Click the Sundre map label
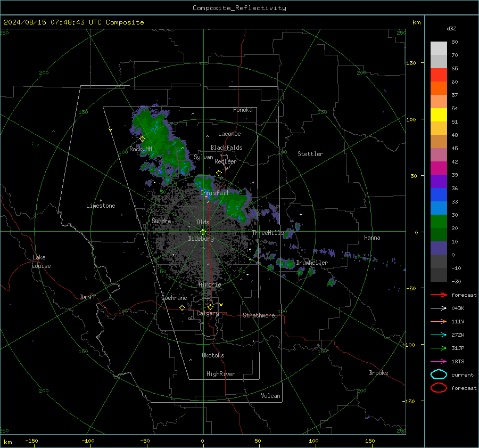 pos(161,221)
